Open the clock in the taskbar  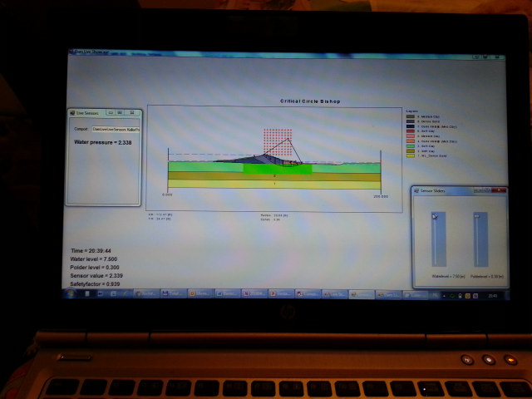click(x=494, y=294)
